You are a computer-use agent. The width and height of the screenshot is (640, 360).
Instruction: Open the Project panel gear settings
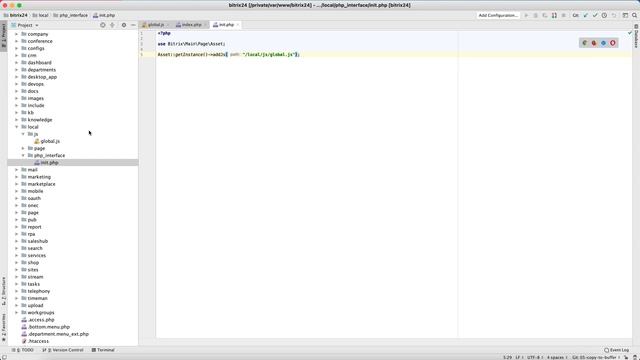[124, 25]
